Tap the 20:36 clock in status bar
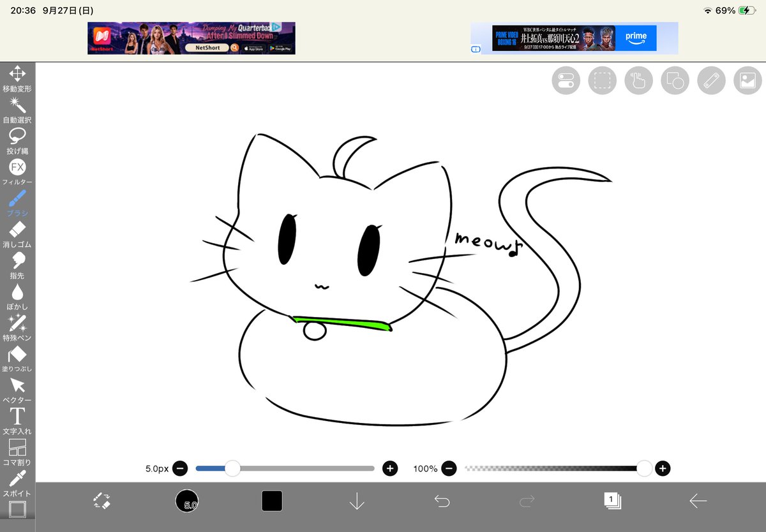The height and width of the screenshot is (532, 766). click(23, 11)
